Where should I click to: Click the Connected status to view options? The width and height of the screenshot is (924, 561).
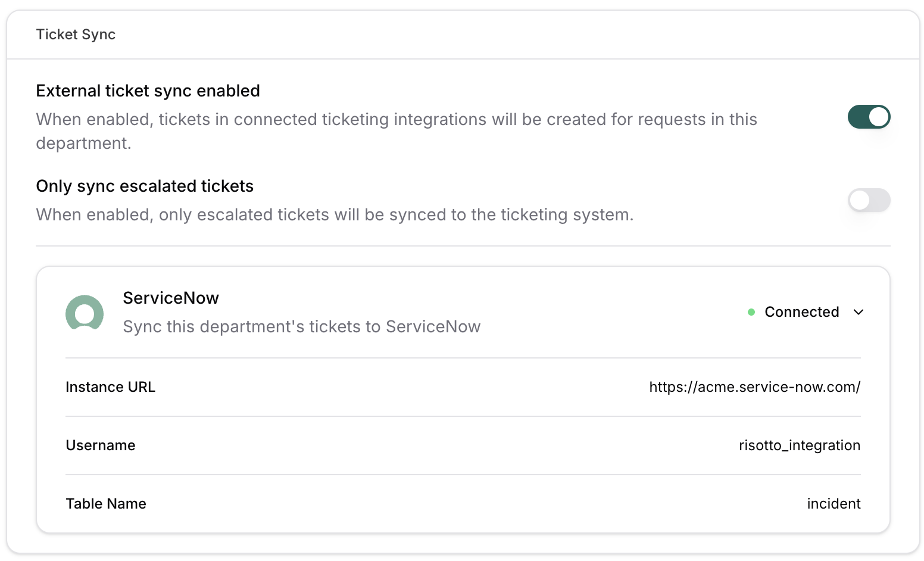click(802, 311)
